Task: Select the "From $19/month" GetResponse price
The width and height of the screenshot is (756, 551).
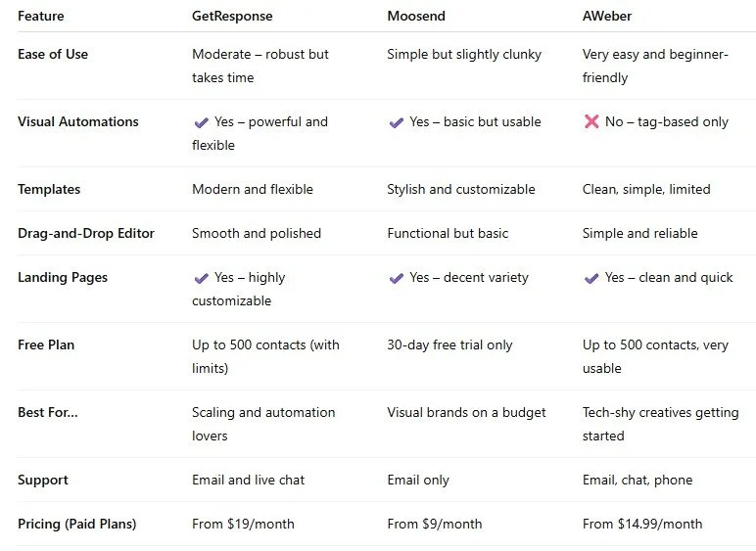Action: pyautogui.click(x=243, y=525)
